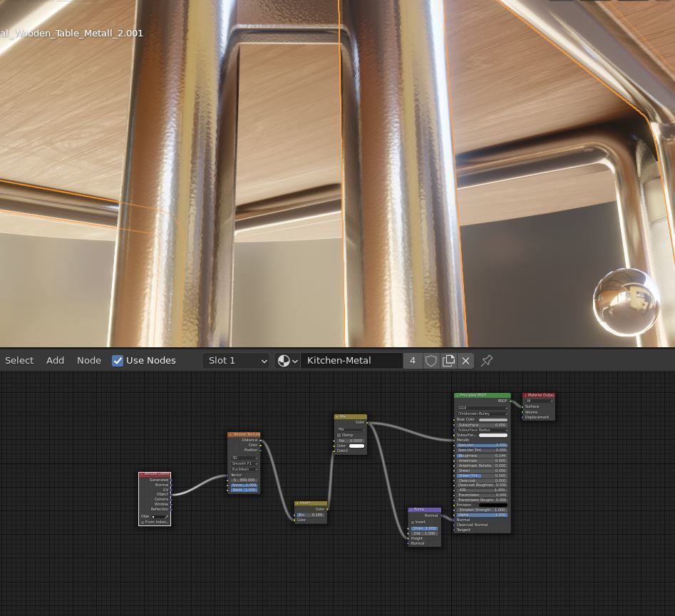Adjust the Emission Strength 1.000 field
This screenshot has width=675, height=616.
click(482, 510)
